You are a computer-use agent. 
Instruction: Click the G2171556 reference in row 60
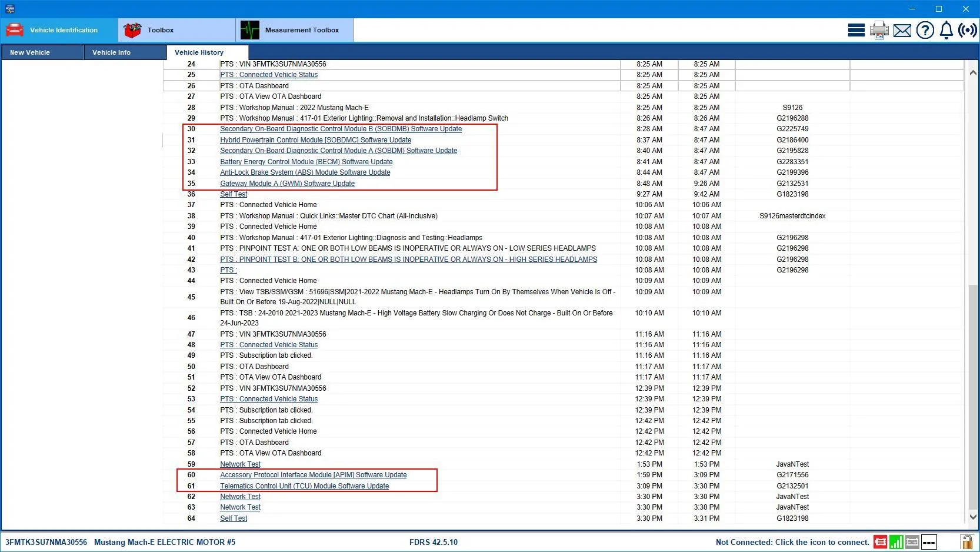(792, 475)
